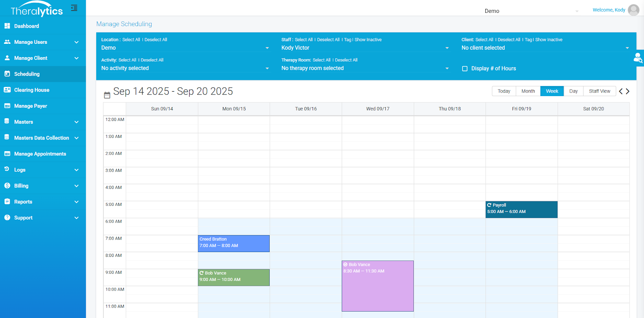Go to next week arrow
This screenshot has width=644, height=318.
coord(627,91)
